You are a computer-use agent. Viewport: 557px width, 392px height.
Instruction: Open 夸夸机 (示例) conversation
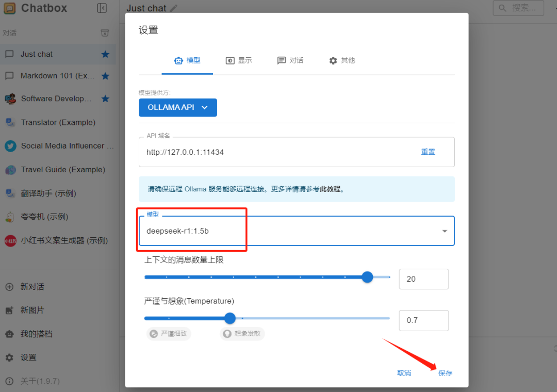[x=58, y=217]
